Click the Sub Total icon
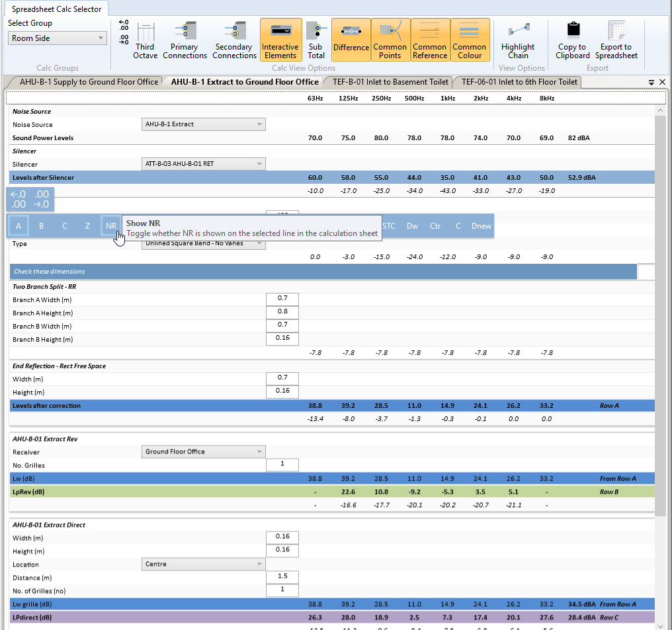Viewport: 672px width, 630px height. 315,40
